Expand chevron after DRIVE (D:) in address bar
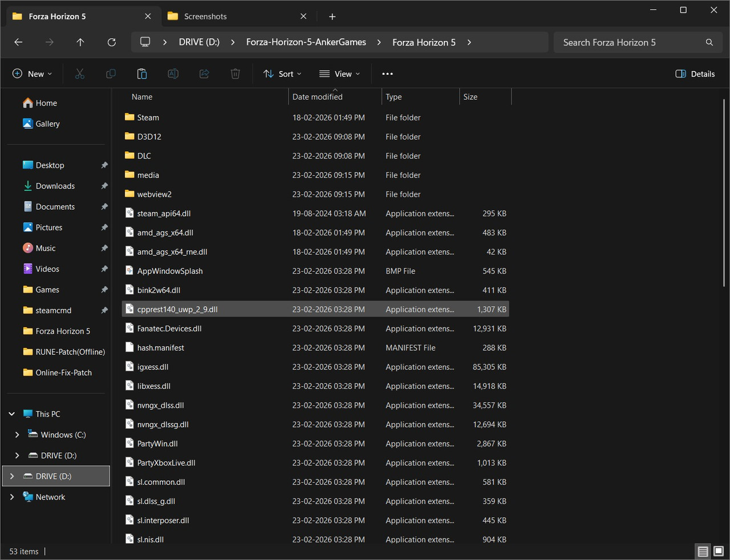The image size is (730, 560). (x=233, y=42)
